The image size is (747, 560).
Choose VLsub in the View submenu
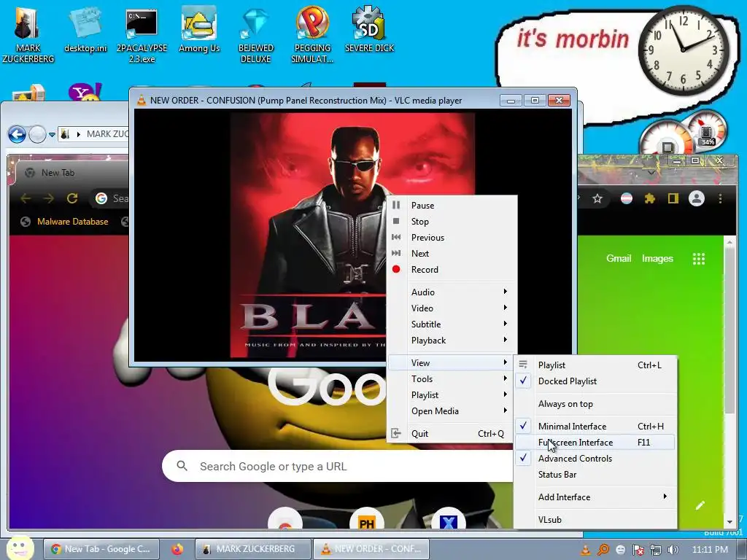coord(595,519)
